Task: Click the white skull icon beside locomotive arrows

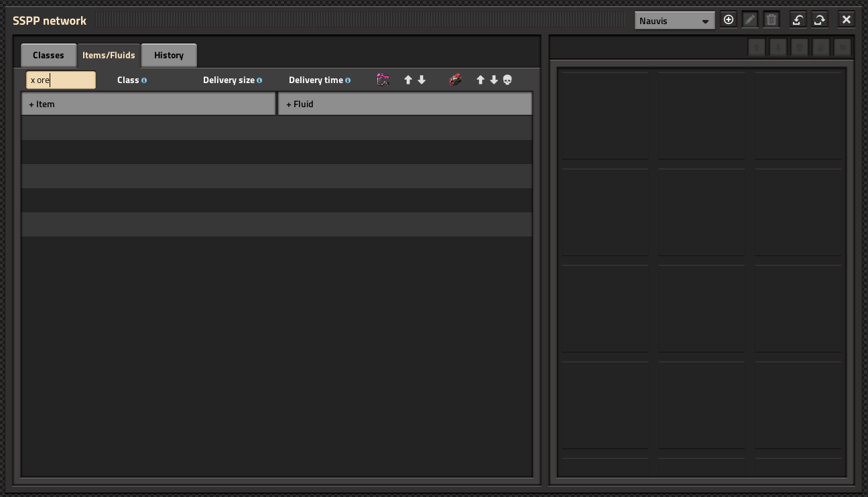Action: click(507, 80)
